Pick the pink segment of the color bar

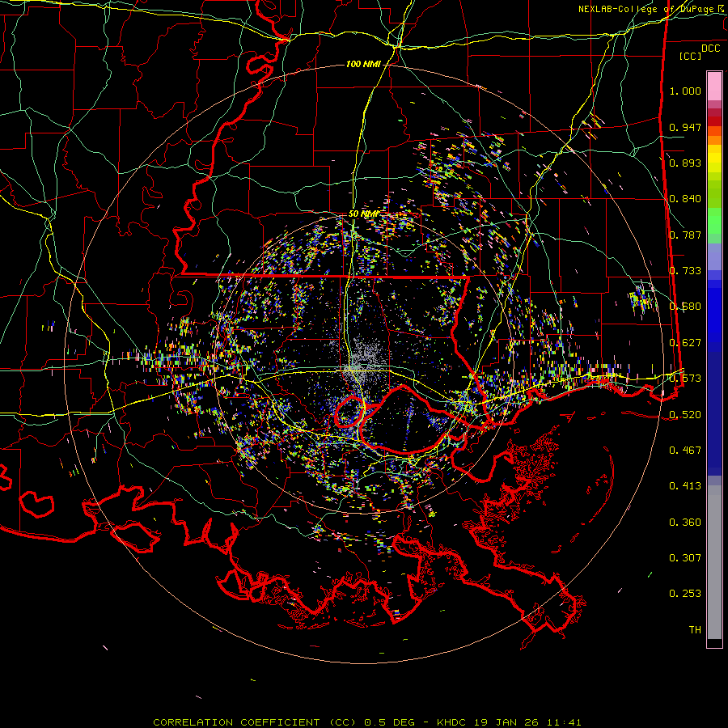[714, 86]
